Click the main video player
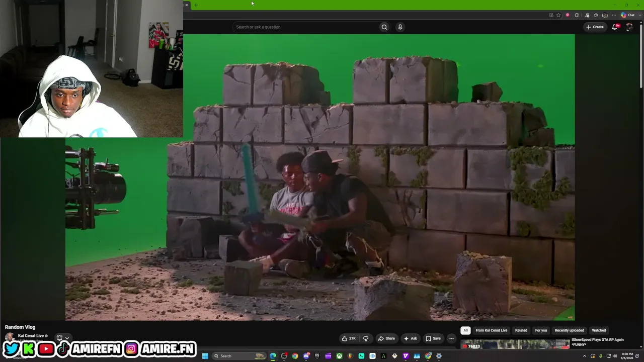This screenshot has width=644, height=362. pos(320,177)
